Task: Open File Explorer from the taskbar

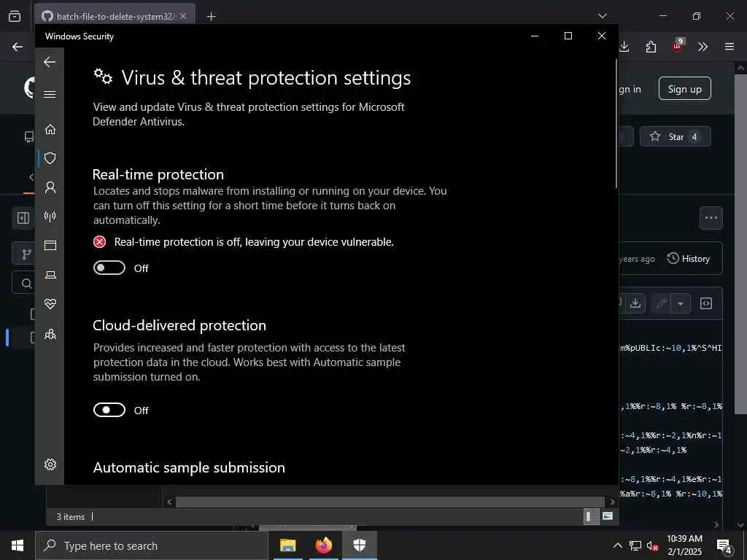Action: 287,545
